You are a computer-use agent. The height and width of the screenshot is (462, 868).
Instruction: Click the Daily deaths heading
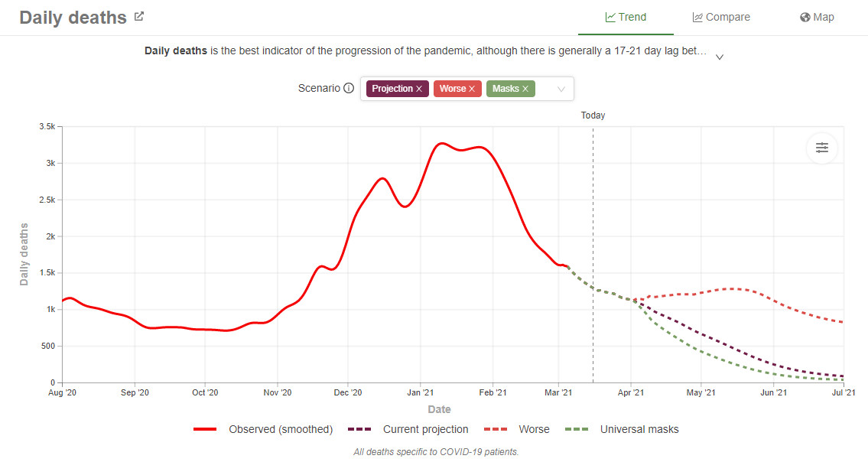point(73,18)
